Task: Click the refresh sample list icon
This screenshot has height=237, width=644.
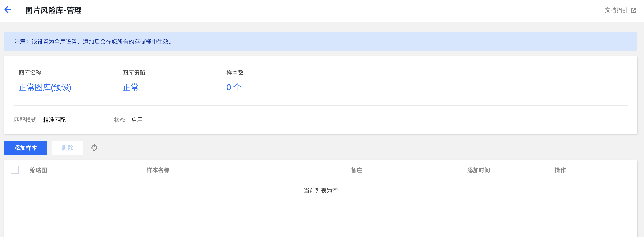Action: pyautogui.click(x=94, y=148)
